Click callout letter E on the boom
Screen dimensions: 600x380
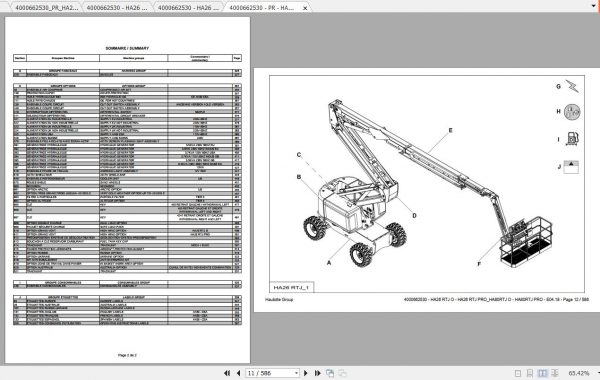(450, 130)
